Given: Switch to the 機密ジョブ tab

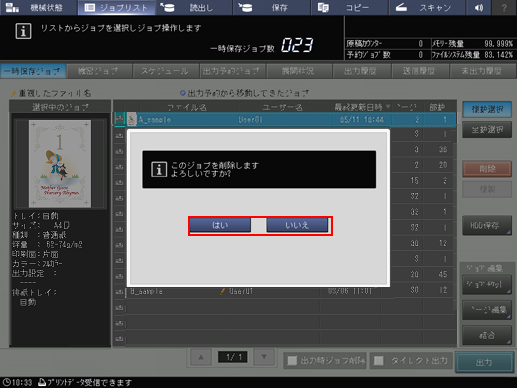Looking at the screenshot, I should pyautogui.click(x=98, y=71).
